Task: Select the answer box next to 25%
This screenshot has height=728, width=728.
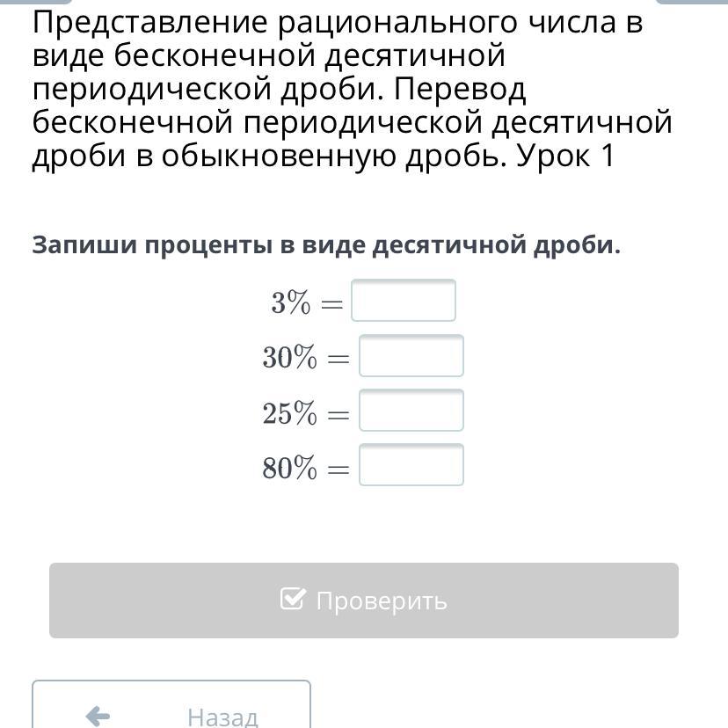Action: coord(411,410)
